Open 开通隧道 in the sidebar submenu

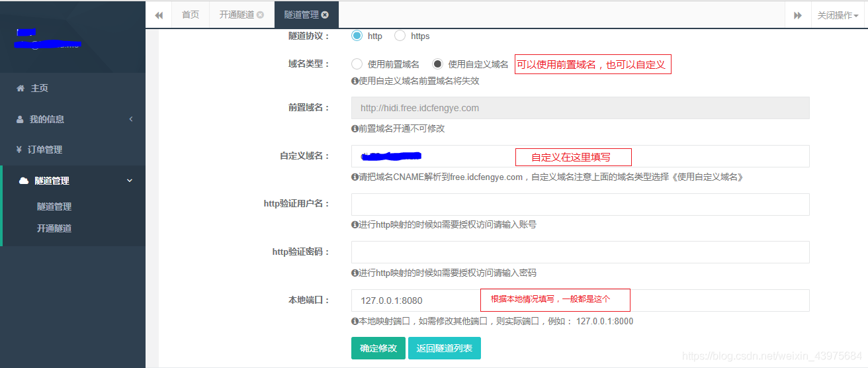54,228
